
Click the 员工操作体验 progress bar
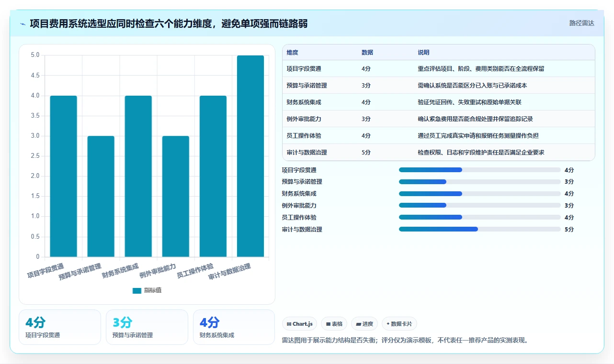(479, 218)
